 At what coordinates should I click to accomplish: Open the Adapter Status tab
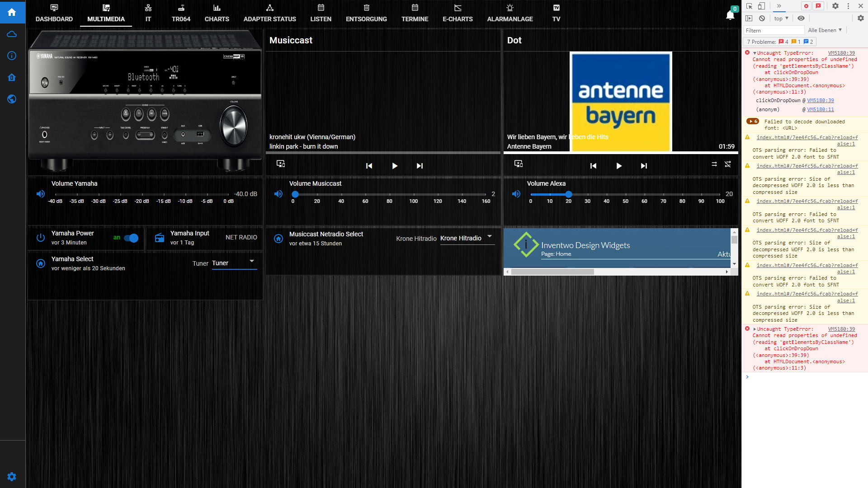[270, 14]
